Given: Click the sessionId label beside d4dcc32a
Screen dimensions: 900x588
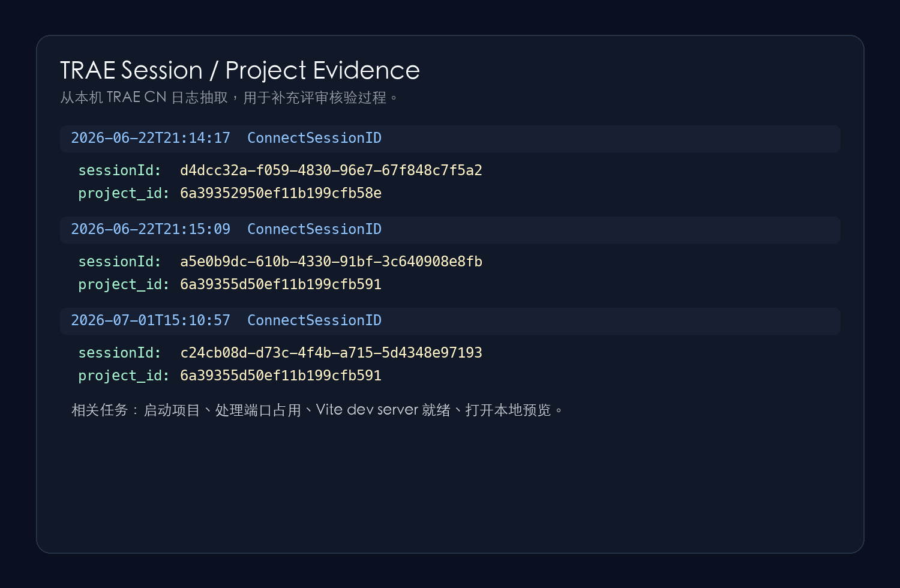Looking at the screenshot, I should click(x=120, y=170).
